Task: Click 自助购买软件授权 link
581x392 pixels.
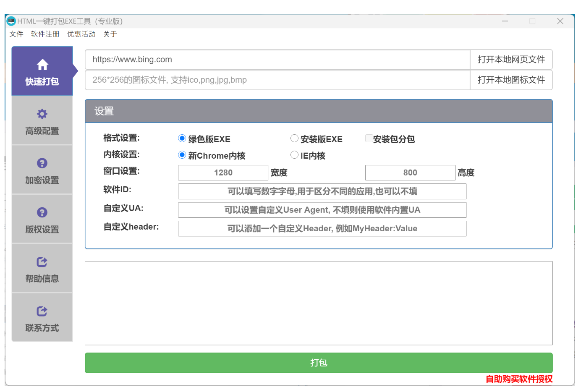Action: point(518,379)
